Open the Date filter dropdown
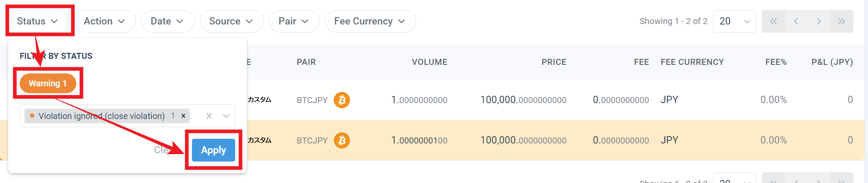The width and height of the screenshot is (868, 183). point(168,21)
